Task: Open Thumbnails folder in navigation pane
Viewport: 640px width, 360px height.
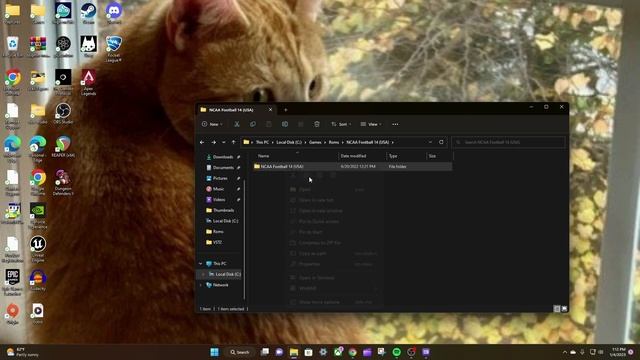Action: (x=223, y=210)
